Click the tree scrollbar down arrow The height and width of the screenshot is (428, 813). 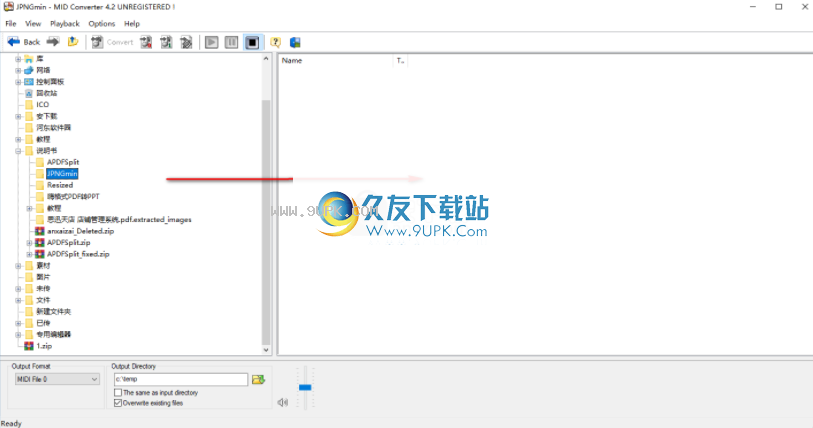coord(266,350)
